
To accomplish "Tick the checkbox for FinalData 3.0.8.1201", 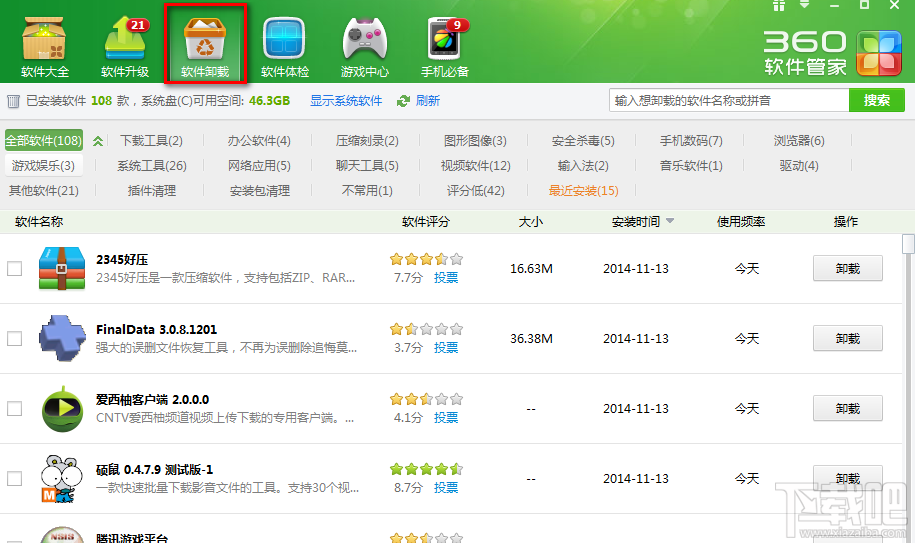I will pyautogui.click(x=15, y=339).
